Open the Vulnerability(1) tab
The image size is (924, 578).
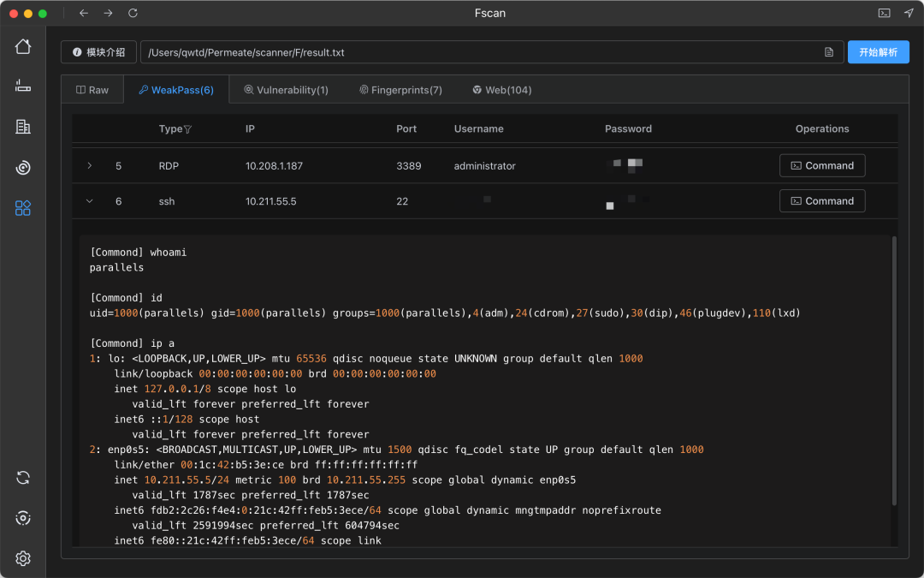click(x=286, y=90)
